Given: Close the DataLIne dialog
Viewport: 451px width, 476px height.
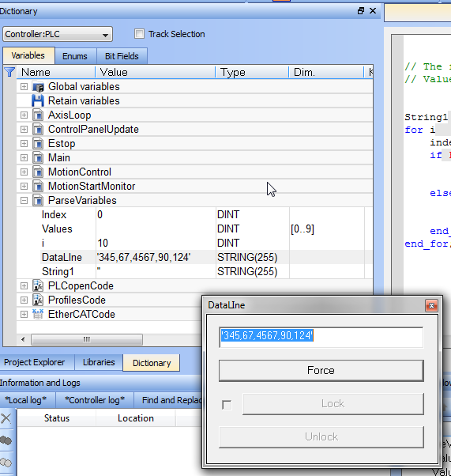Looking at the screenshot, I should pyautogui.click(x=431, y=305).
